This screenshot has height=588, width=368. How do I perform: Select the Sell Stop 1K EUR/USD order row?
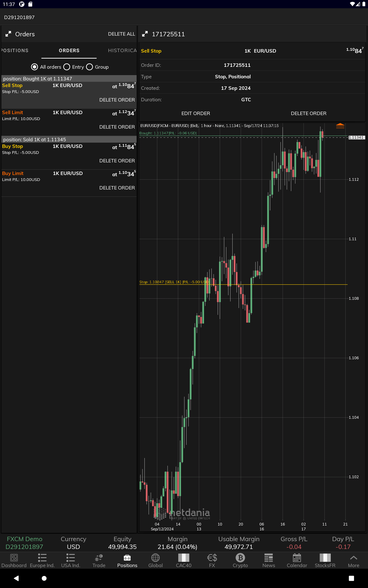(69, 95)
